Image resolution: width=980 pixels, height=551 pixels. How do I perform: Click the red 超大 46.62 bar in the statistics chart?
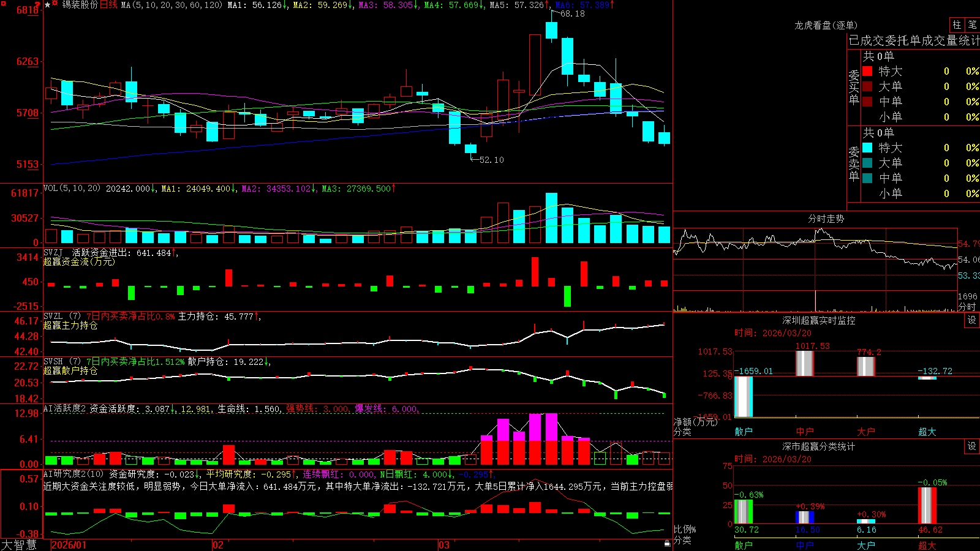pos(927,505)
